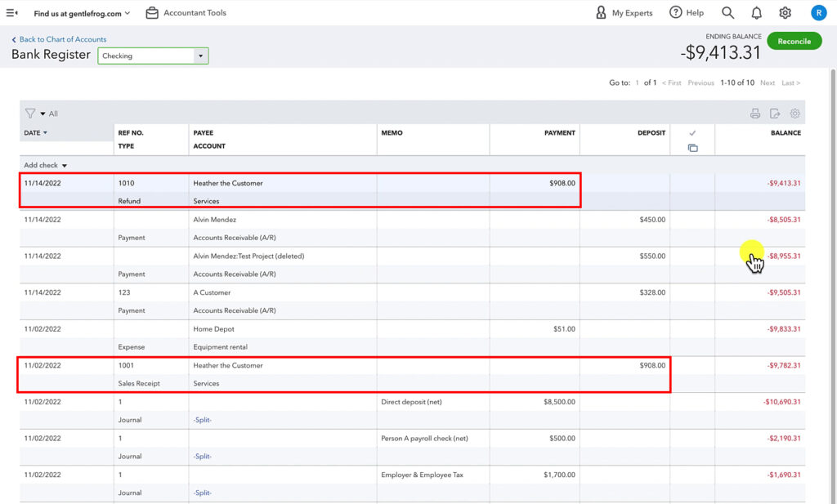
Task: Click the batch select column icon
Action: pos(693,148)
